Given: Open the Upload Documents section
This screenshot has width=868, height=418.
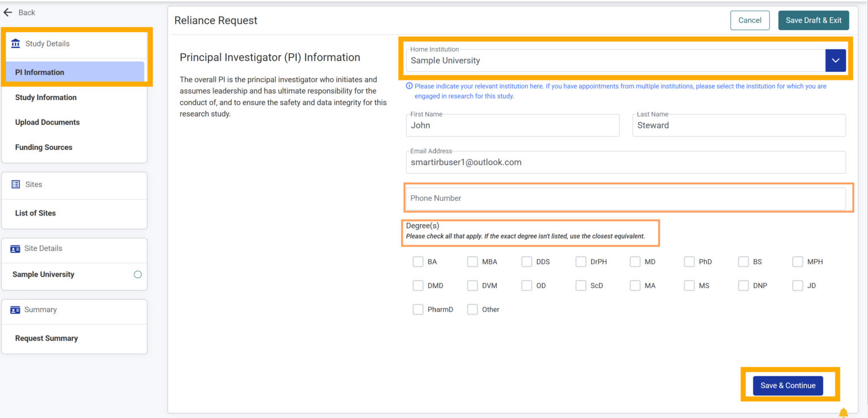Looking at the screenshot, I should (x=47, y=122).
